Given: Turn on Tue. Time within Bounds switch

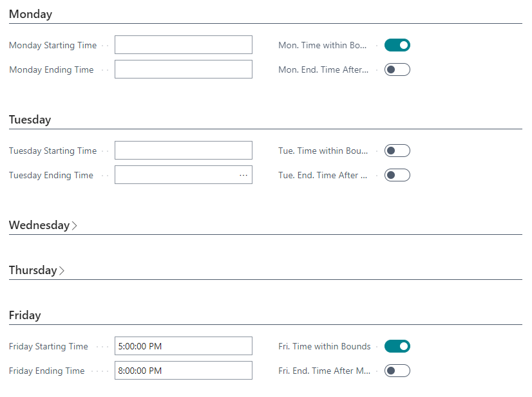Looking at the screenshot, I should [397, 151].
